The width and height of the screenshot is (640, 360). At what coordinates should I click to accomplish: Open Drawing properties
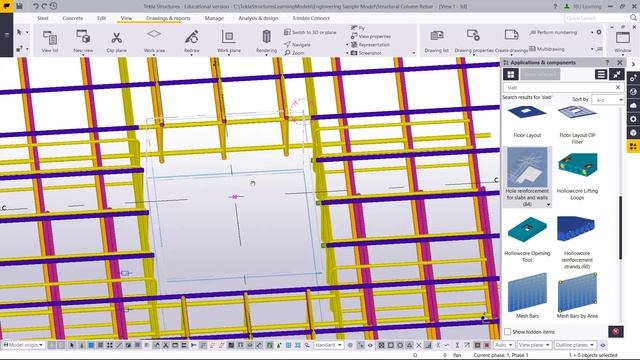tap(473, 41)
